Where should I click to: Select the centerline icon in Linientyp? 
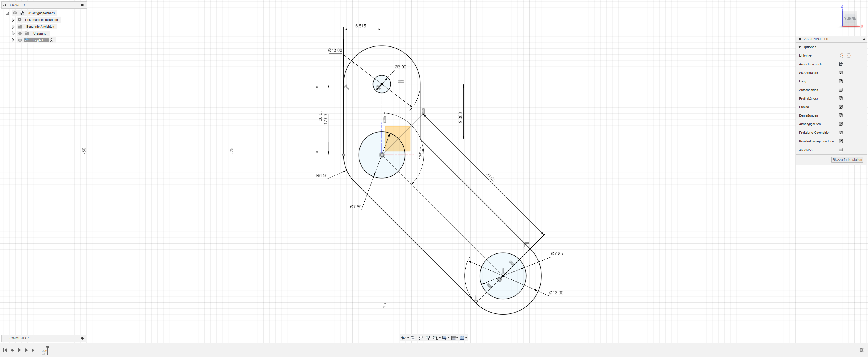pos(849,56)
